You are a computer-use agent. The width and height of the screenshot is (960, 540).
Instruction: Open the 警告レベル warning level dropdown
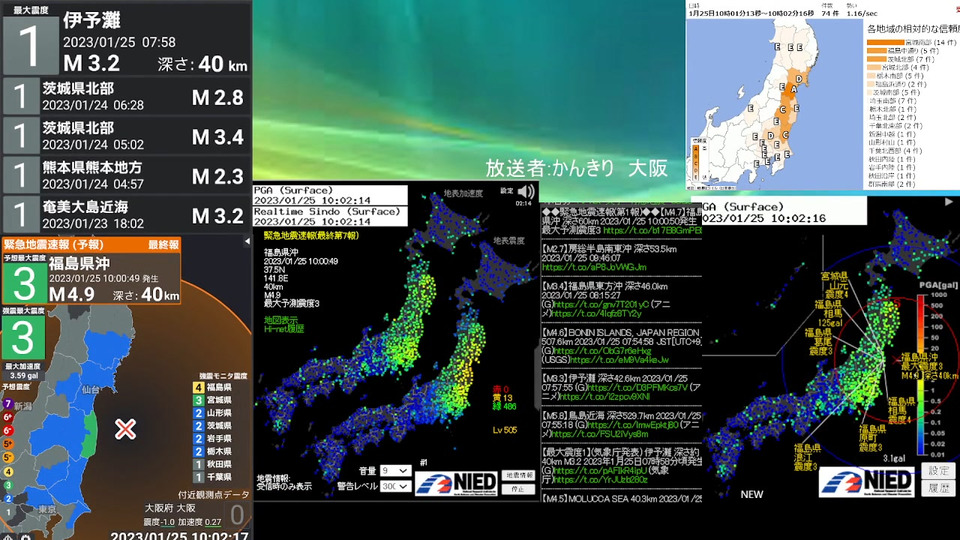coord(396,486)
